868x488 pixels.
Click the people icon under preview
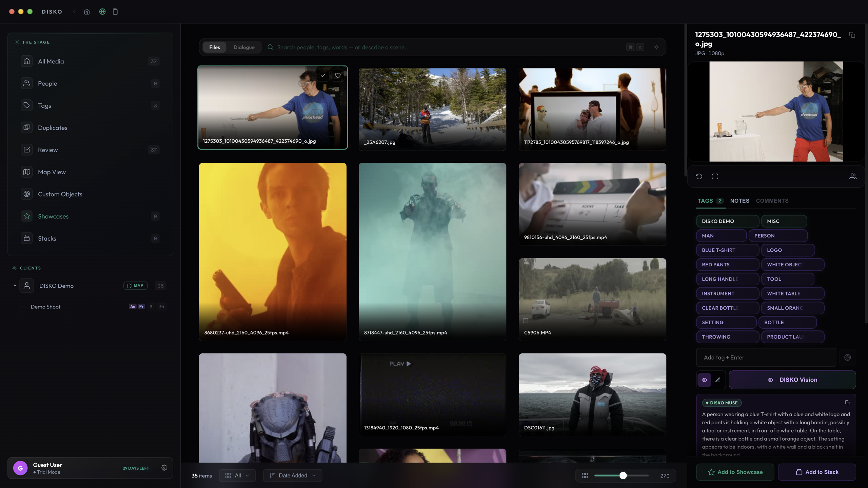(853, 176)
